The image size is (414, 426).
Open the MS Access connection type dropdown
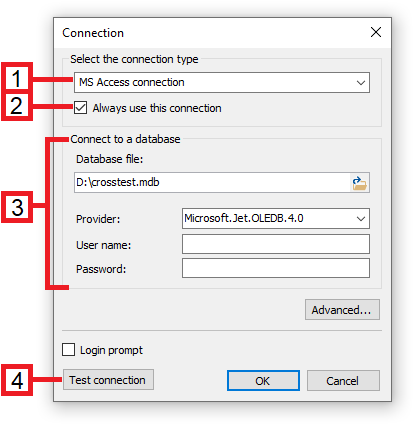(222, 82)
